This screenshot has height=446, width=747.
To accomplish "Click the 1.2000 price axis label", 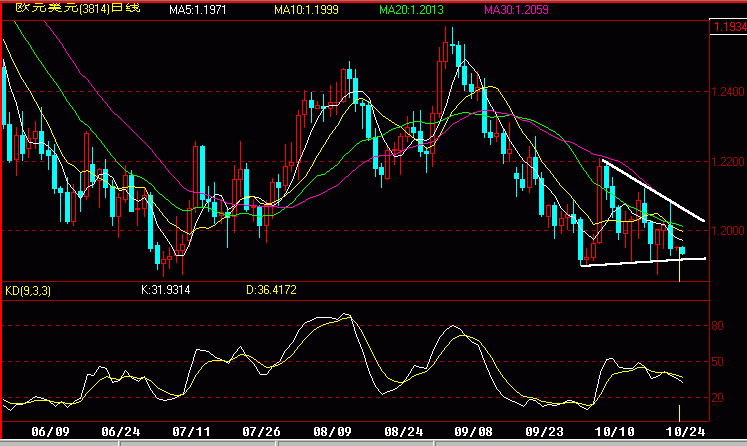I will (728, 231).
